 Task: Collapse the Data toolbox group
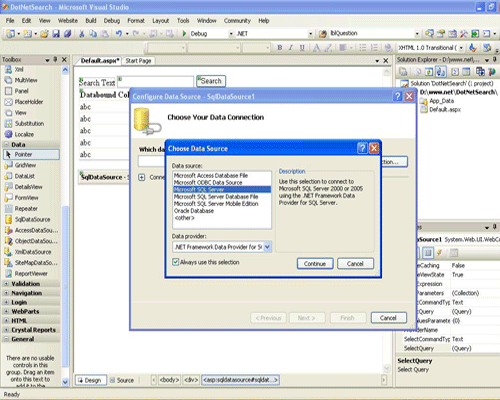(x=6, y=145)
